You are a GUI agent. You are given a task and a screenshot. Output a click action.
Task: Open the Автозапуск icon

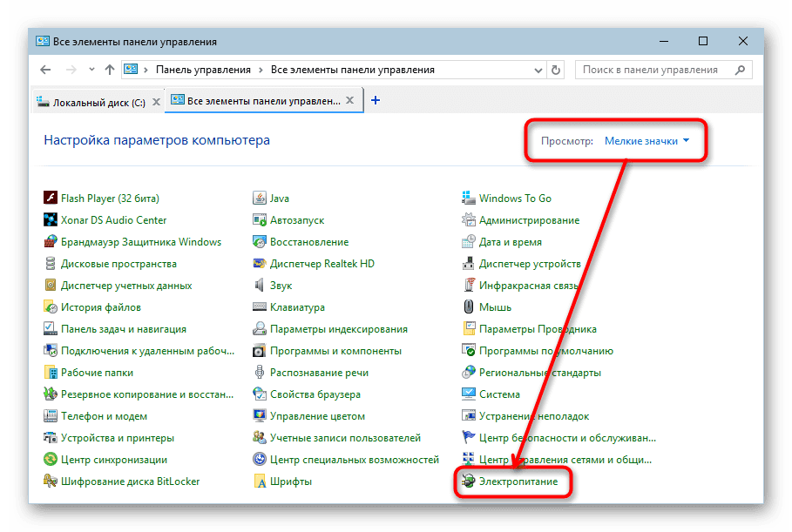click(x=259, y=219)
